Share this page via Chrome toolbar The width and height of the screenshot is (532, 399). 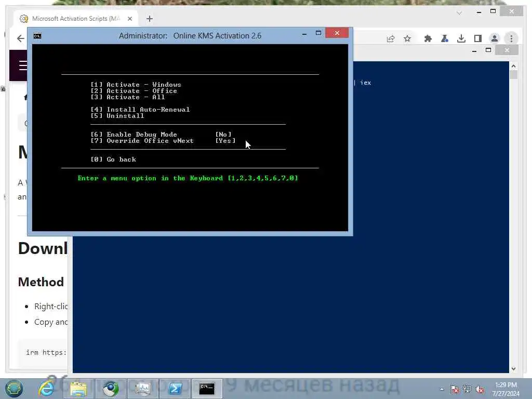coord(391,38)
